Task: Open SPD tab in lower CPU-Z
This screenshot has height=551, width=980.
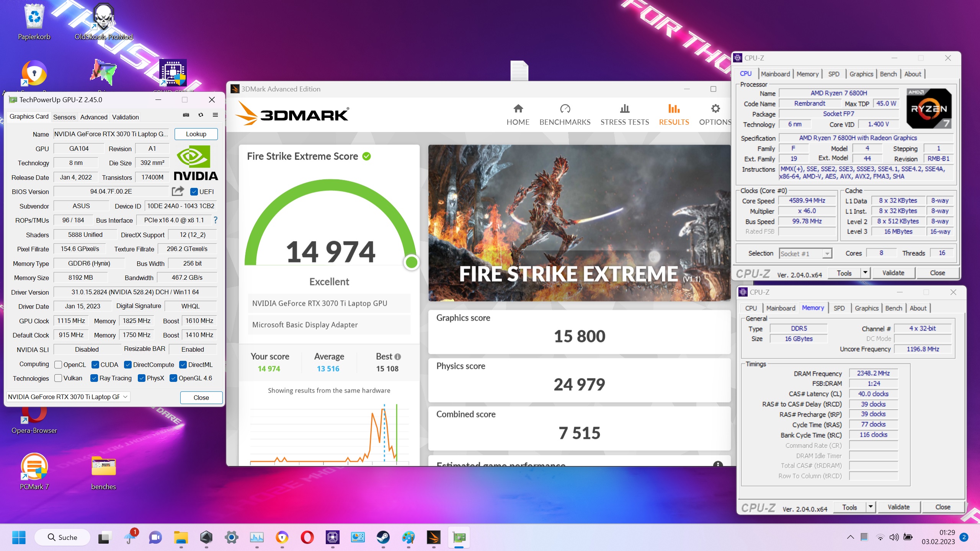Action: (839, 308)
